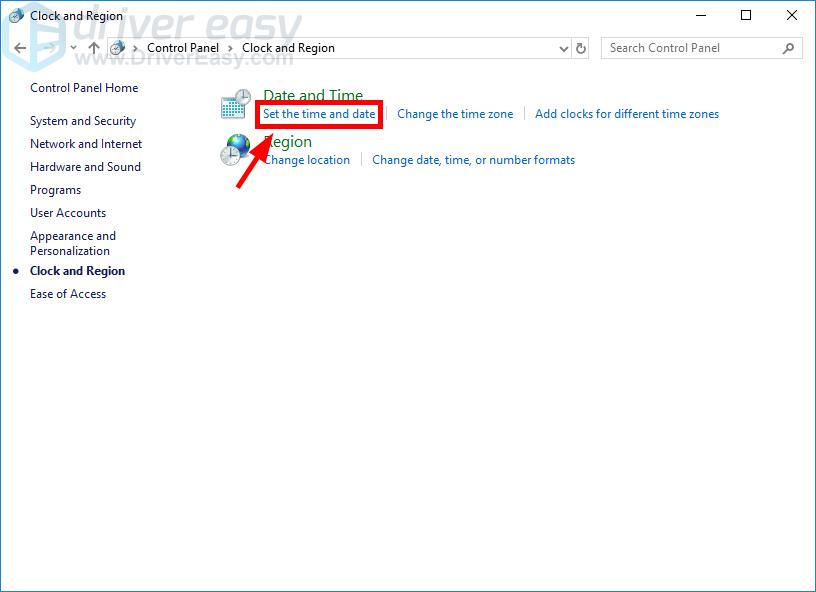Open Control Panel Home

tap(84, 88)
